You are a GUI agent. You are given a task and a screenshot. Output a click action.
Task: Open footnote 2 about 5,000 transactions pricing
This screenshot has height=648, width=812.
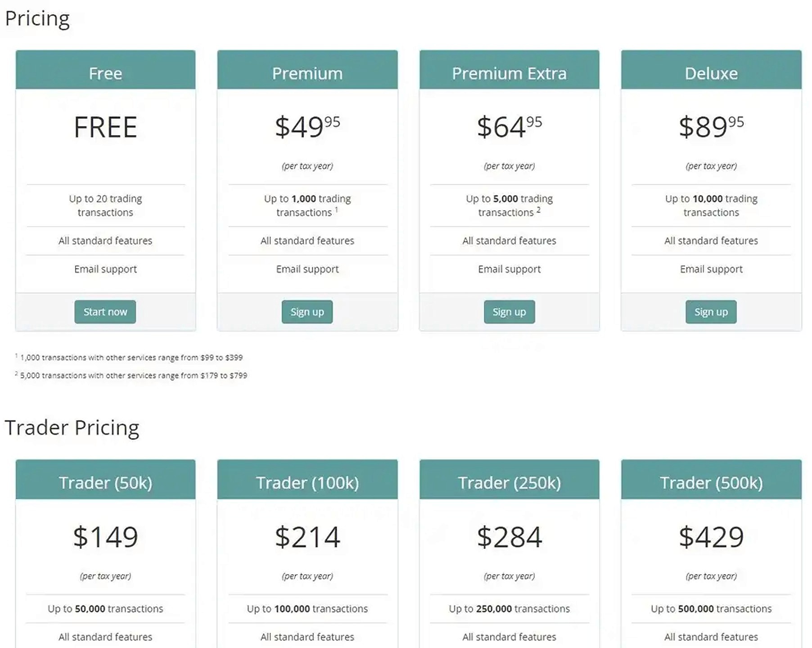[x=133, y=375]
